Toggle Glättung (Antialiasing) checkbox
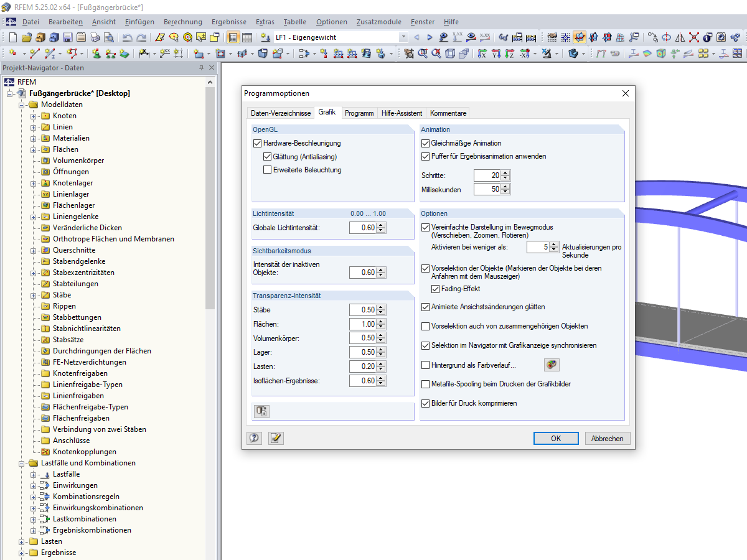This screenshot has width=747, height=560. [268, 156]
